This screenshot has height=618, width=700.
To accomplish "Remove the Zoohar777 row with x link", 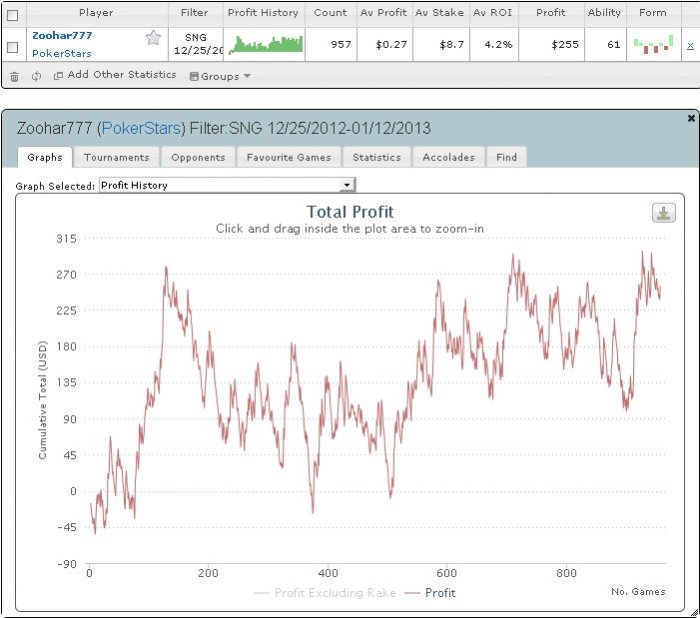I will 690,45.
